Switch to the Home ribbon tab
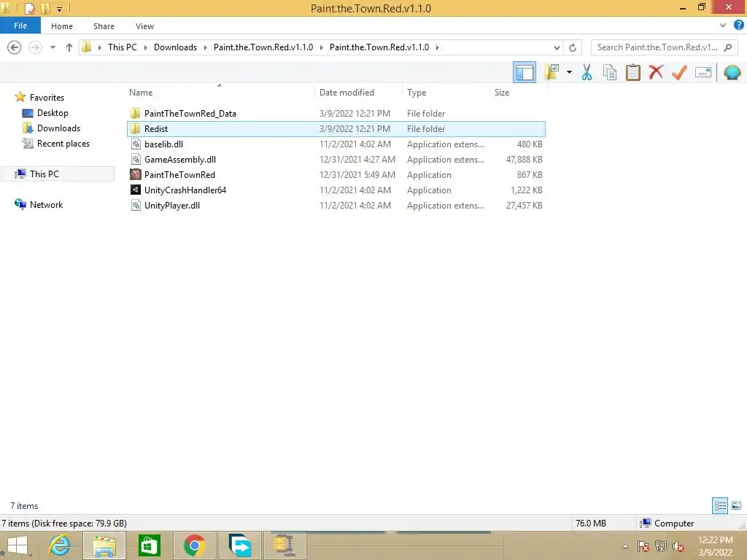Viewport: 747px width, 560px height. [62, 26]
